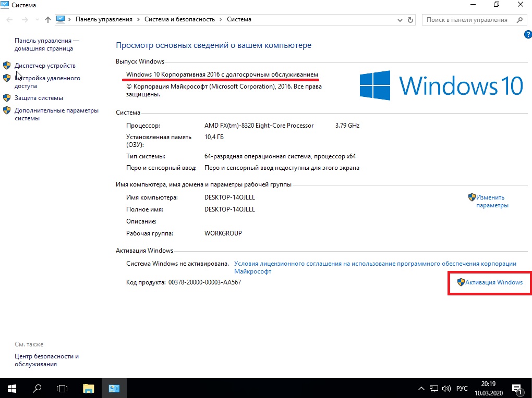The height and width of the screenshot is (398, 532).
Task: Open the network tray icon
Action: coord(433,389)
